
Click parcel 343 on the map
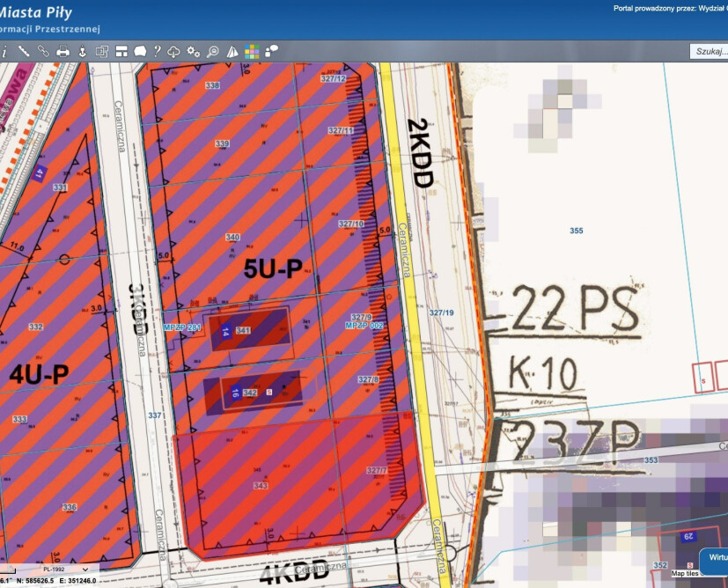[x=261, y=485]
